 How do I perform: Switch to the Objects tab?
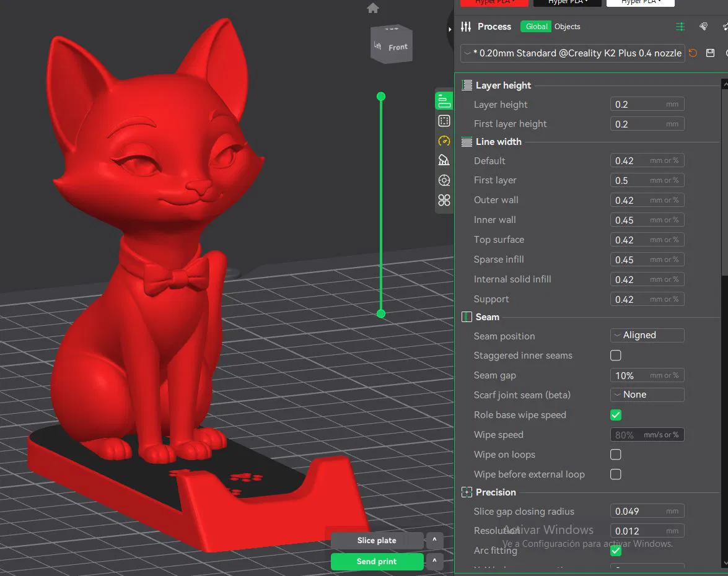pos(568,27)
